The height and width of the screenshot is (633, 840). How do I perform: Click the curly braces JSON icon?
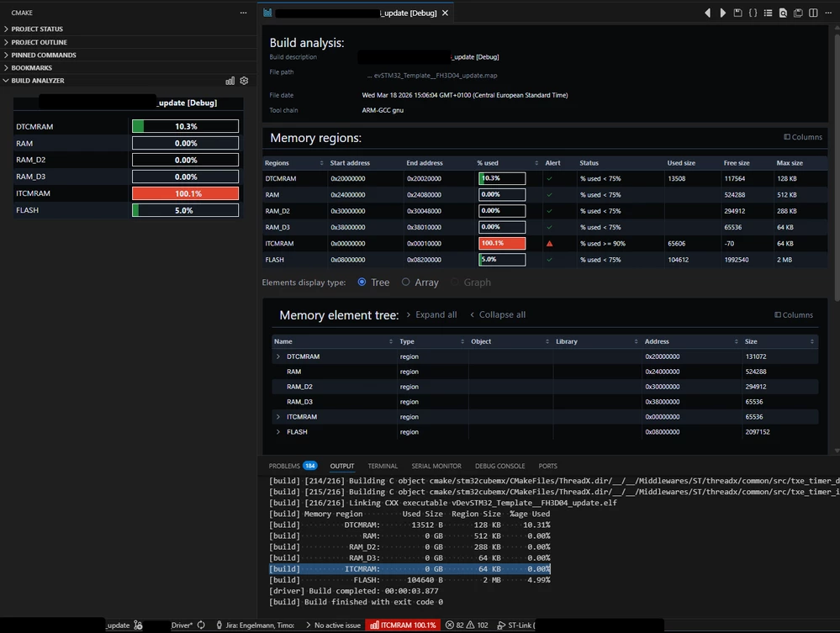coord(753,13)
